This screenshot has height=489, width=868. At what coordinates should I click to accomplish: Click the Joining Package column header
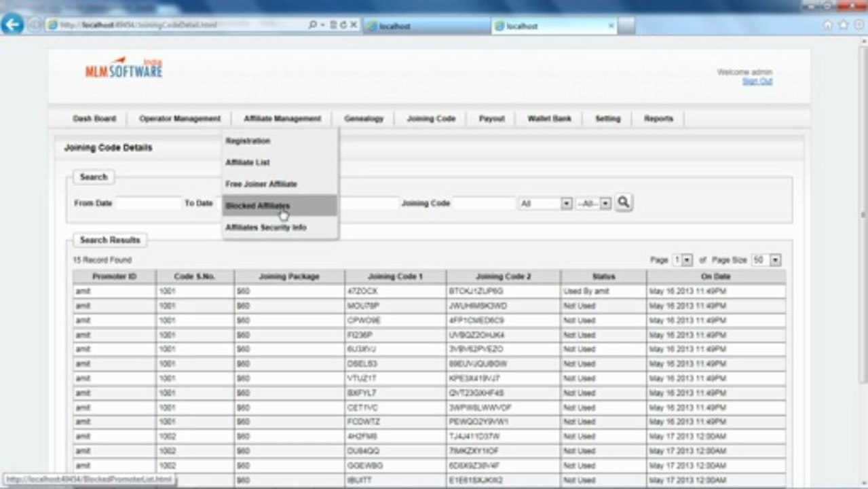(x=289, y=276)
